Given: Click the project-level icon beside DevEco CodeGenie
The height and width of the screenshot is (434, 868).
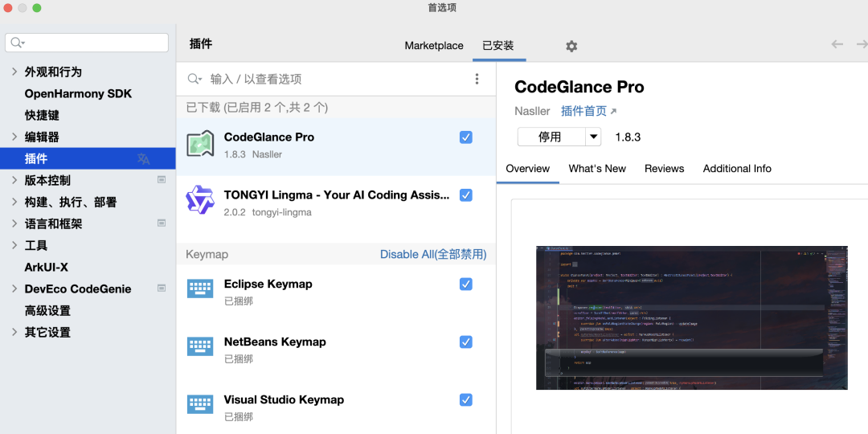Looking at the screenshot, I should [x=162, y=288].
